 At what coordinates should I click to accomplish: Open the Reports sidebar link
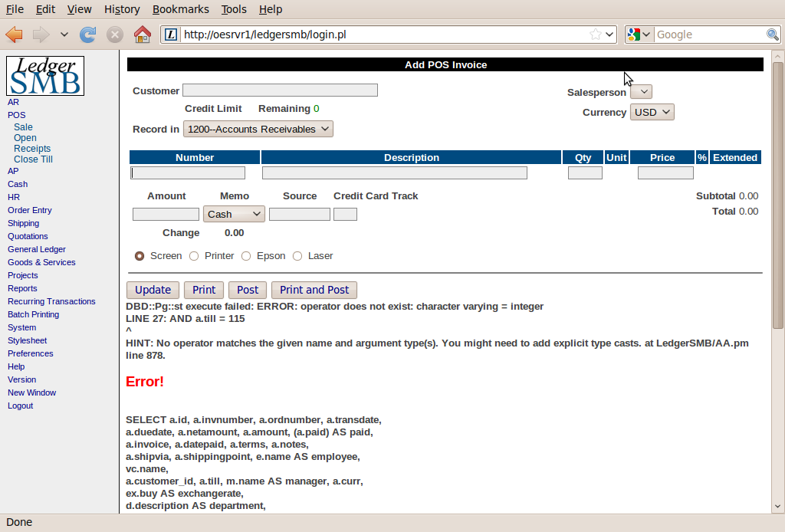22,288
